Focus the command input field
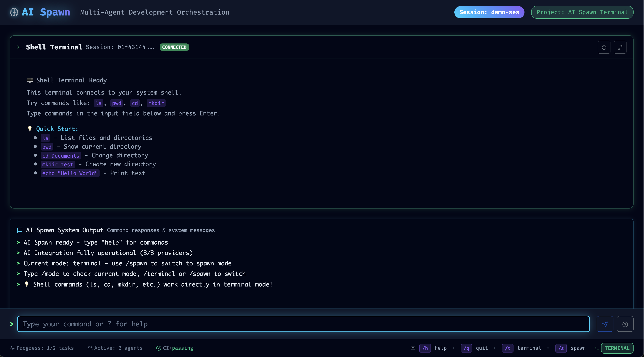This screenshot has height=357, width=644. (x=303, y=324)
